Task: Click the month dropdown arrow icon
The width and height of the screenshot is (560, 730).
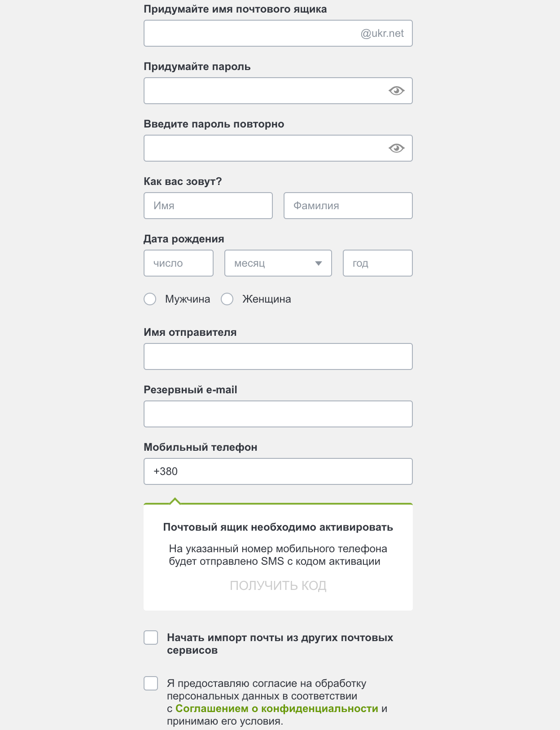Action: pyautogui.click(x=319, y=264)
